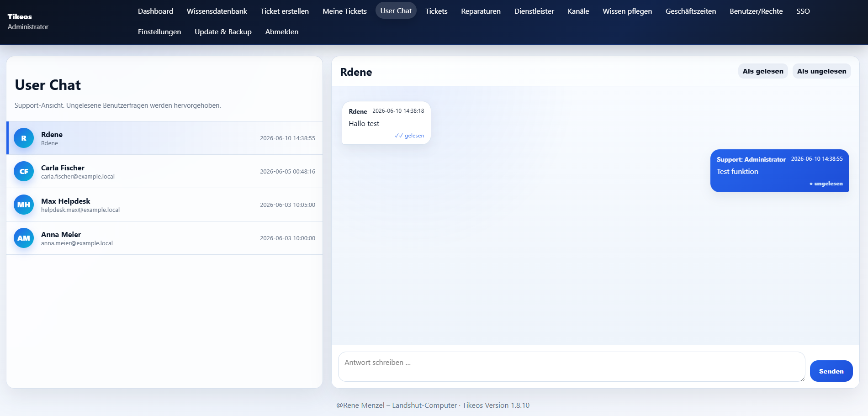This screenshot has height=416, width=868.
Task: Click anna.meier@example.local email text
Action: point(77,243)
